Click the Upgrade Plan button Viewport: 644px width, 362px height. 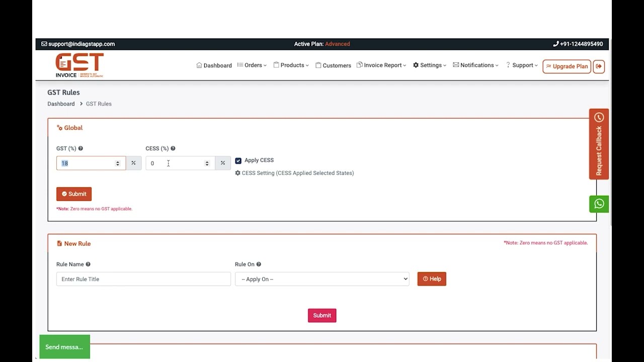pos(567,66)
